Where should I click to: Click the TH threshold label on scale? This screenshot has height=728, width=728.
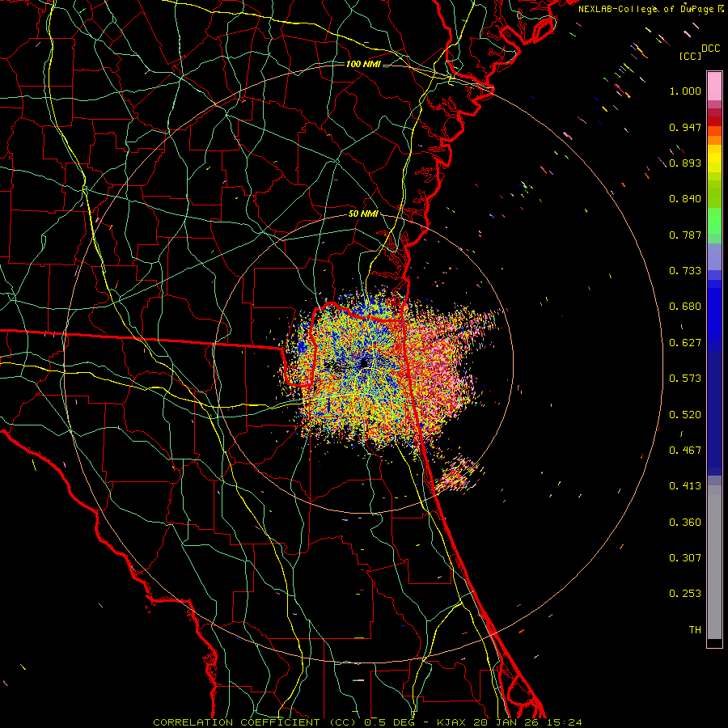695,630
